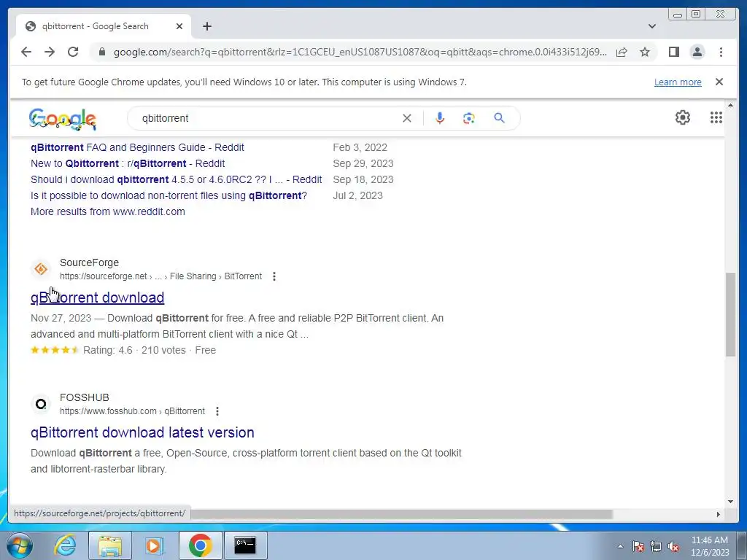
Task: Open 4.5.5 or 4.6.0RC2 Reddit thread
Action: tap(177, 179)
